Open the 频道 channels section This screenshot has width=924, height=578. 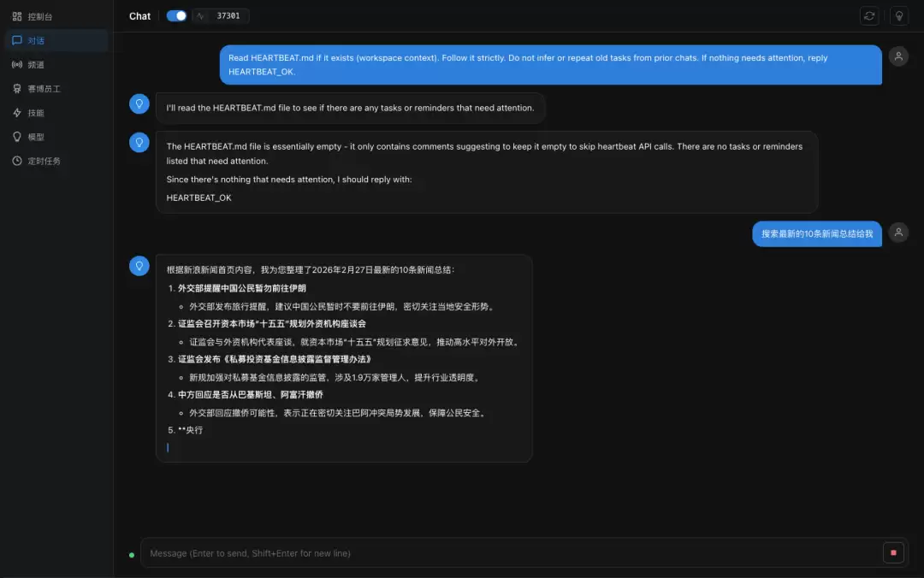tap(36, 64)
